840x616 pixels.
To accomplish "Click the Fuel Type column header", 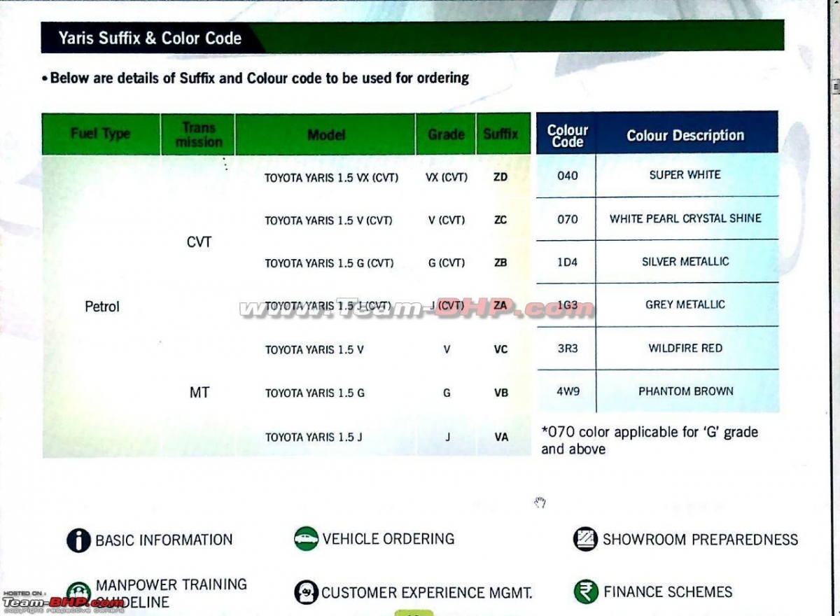I will 101,134.
